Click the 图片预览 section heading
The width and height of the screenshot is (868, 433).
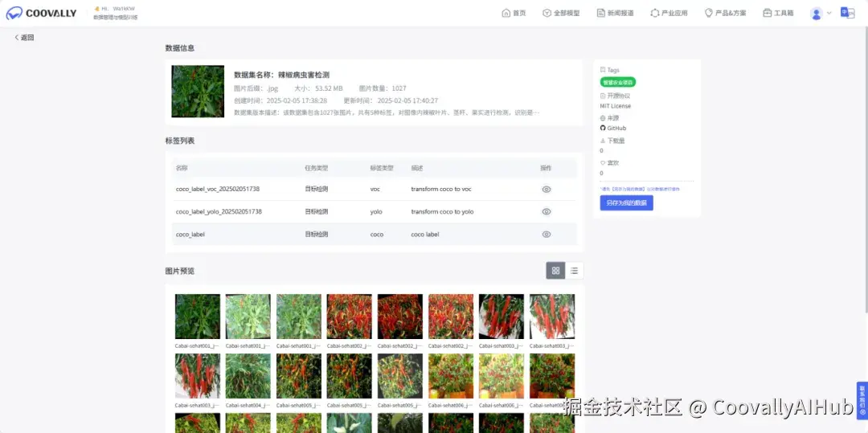tap(180, 271)
